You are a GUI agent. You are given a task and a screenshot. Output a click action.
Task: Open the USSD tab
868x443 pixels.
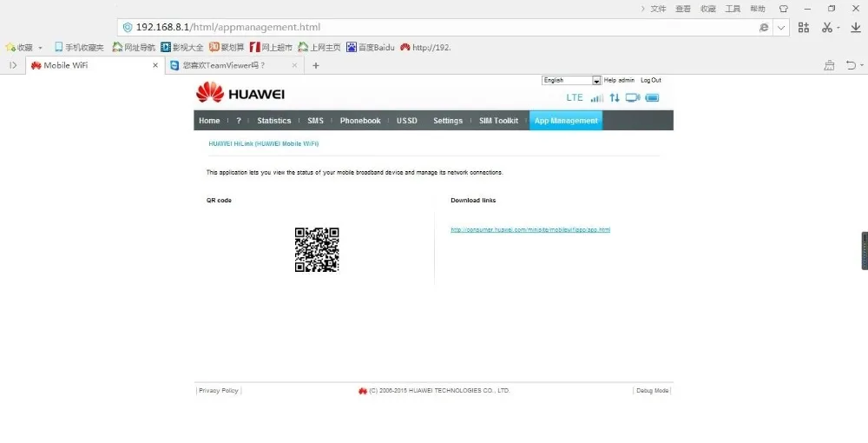click(x=407, y=121)
